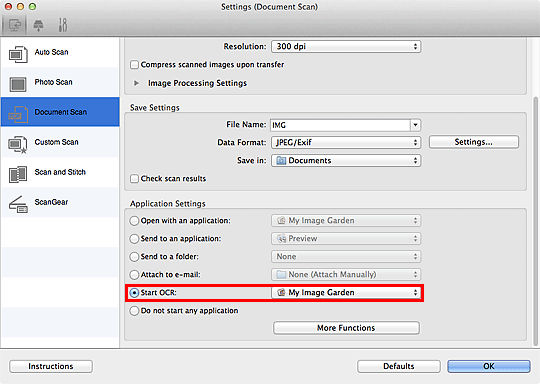Screen dimensions: 540x384
Task: Open the Data Format JPEG/Exif dropdown
Action: click(x=346, y=142)
